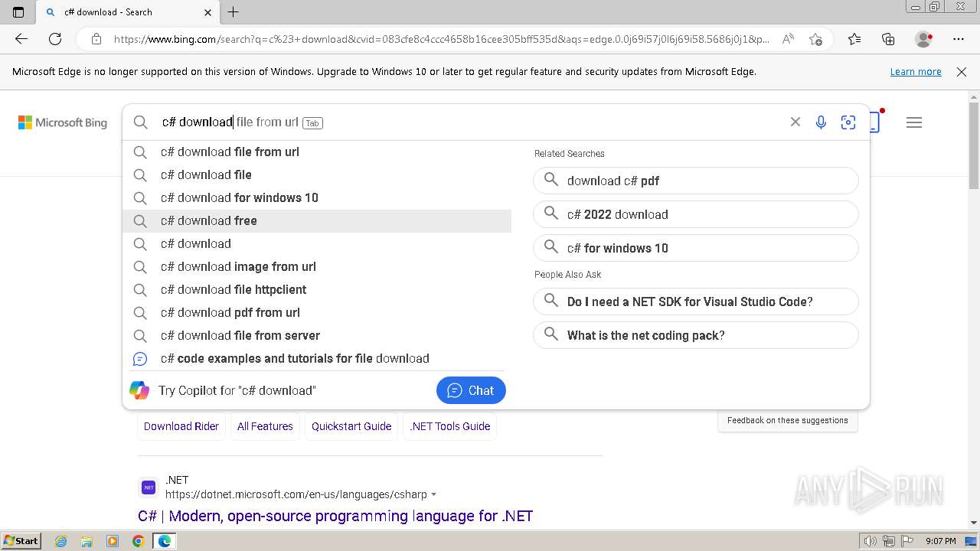Click 'Try Copilot for c# download' text
Viewport: 980px width, 551px height.
click(237, 390)
